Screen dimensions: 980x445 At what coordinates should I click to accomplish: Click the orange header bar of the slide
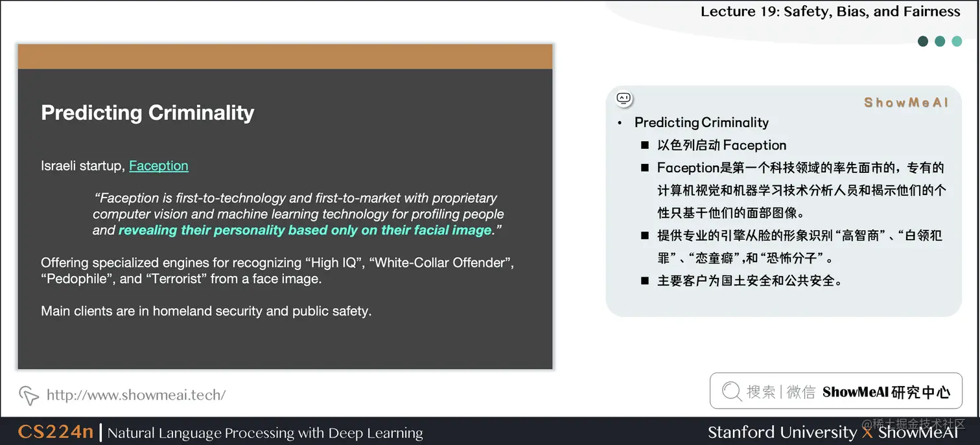[x=285, y=56]
